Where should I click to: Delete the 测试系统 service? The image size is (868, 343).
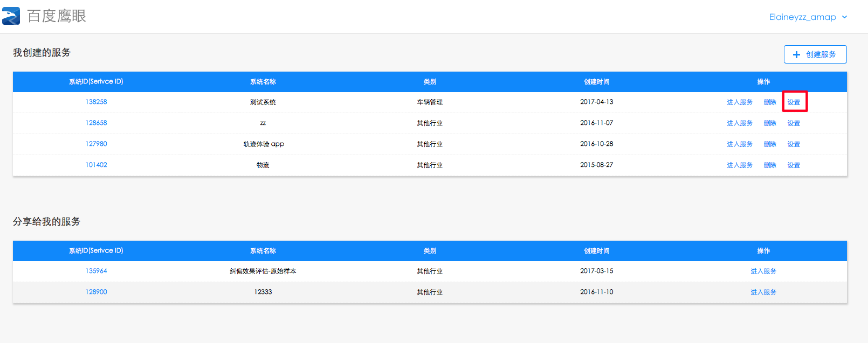pos(770,102)
